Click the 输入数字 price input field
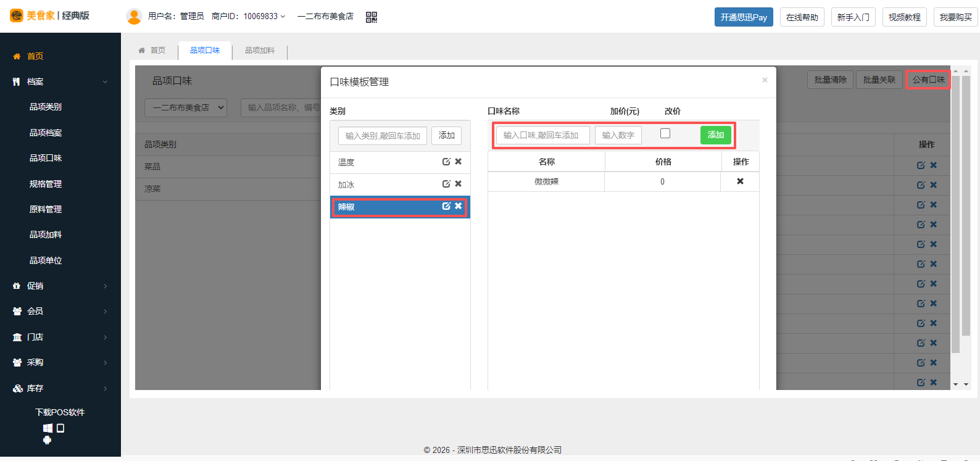 click(x=618, y=135)
